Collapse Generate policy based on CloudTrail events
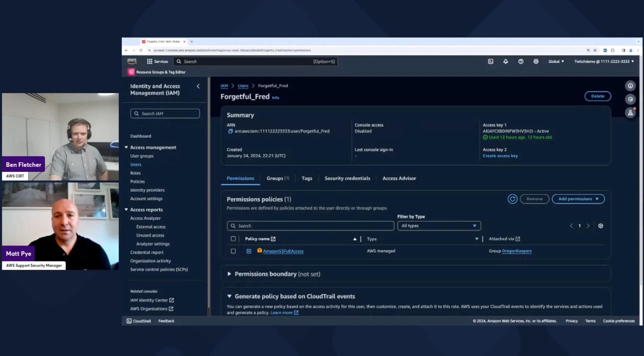 (x=229, y=296)
